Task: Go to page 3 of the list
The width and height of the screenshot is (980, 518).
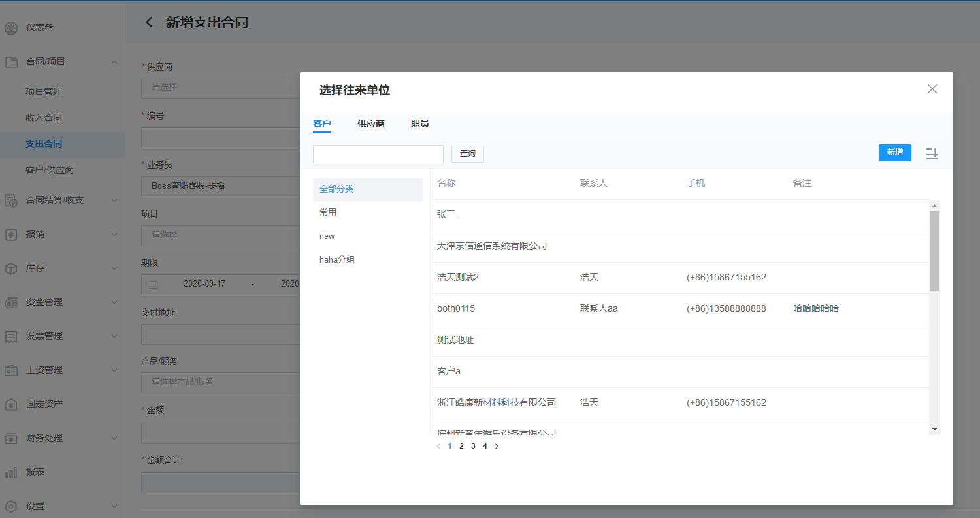Action: pyautogui.click(x=473, y=446)
